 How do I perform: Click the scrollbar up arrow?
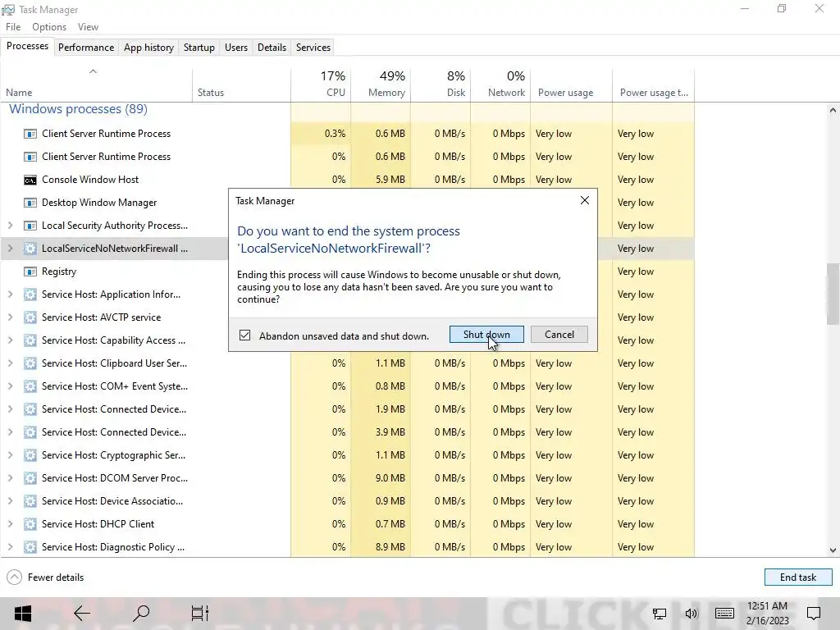coord(833,111)
